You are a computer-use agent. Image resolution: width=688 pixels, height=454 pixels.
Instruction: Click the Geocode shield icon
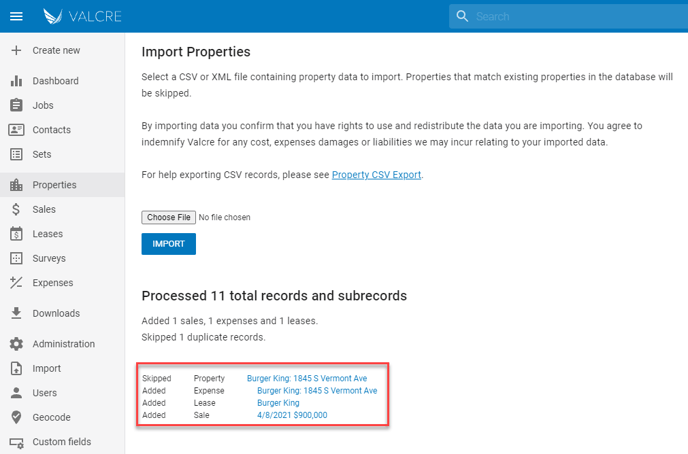[16, 417]
